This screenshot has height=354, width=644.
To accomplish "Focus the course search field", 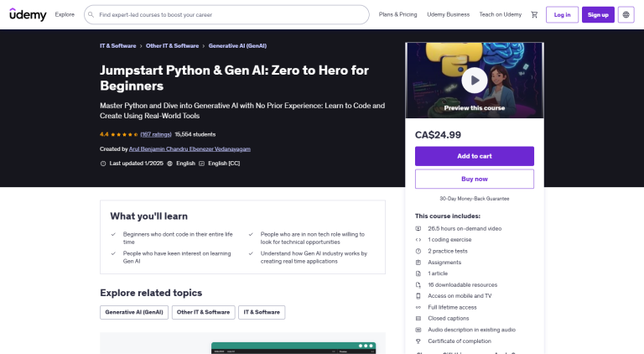I will click(x=226, y=15).
